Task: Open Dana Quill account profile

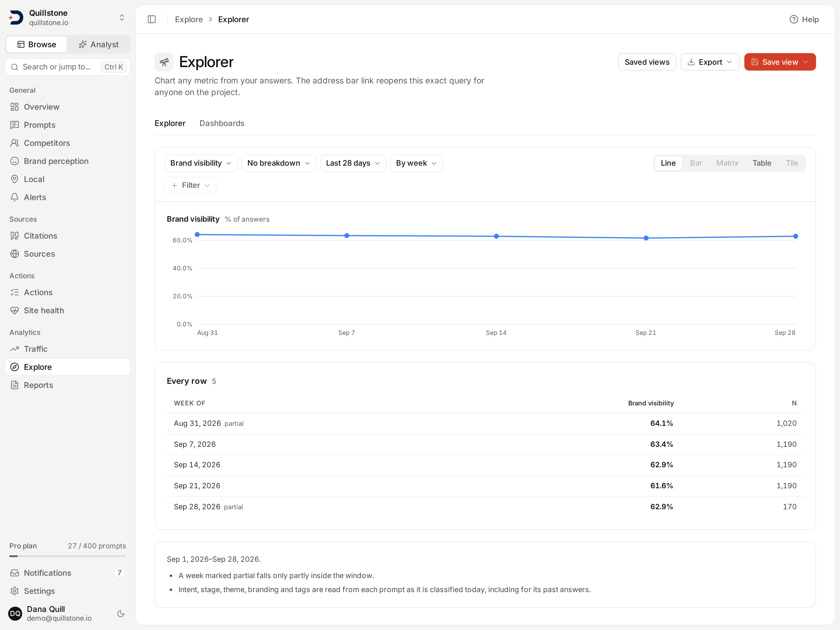Action: click(59, 614)
